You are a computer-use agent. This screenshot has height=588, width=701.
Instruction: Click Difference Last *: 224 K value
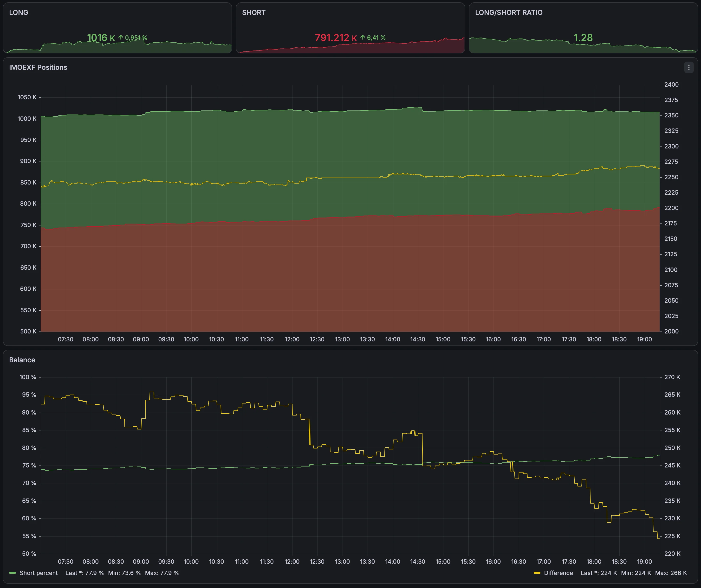point(599,573)
